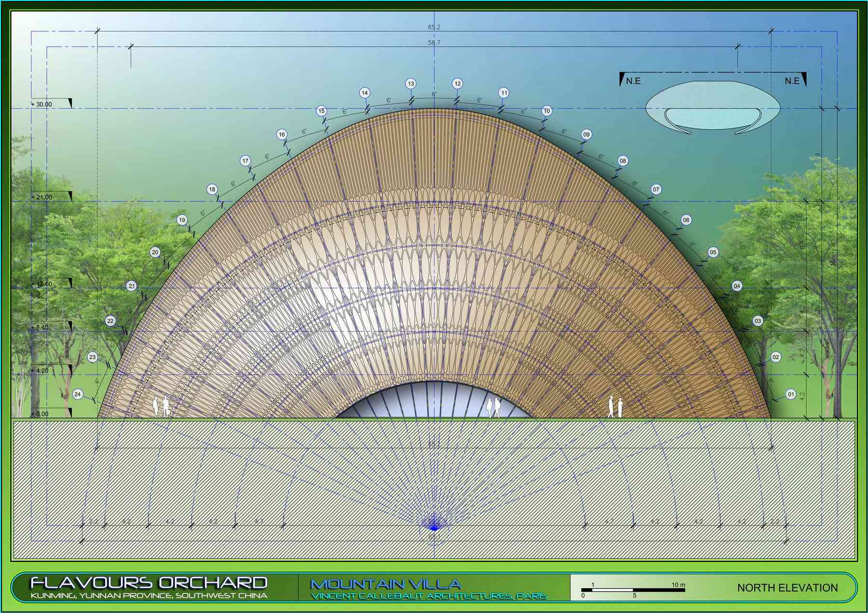This screenshot has height=613, width=868.
Task: Click grid marker bubble 07
Action: tap(656, 189)
